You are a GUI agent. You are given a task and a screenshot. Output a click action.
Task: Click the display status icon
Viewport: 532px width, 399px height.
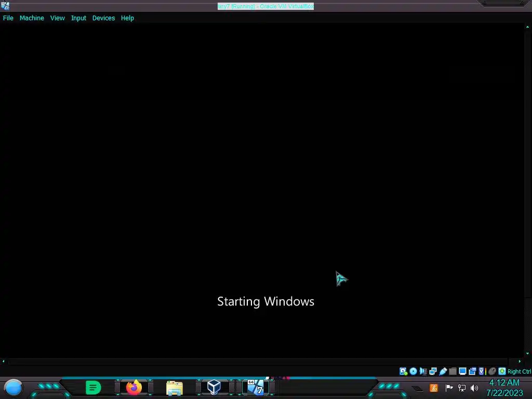coord(462,371)
